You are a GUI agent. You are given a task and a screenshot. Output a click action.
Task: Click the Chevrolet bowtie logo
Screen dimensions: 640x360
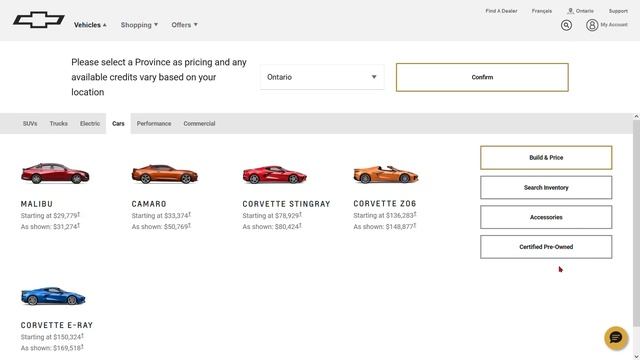pos(39,20)
